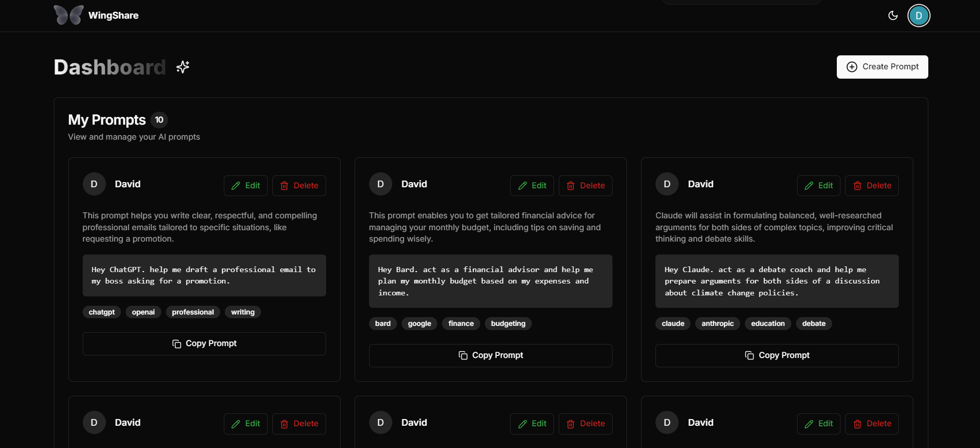Viewport: 980px width, 448px height.
Task: Click the Claude prompt code block text
Action: tap(777, 281)
